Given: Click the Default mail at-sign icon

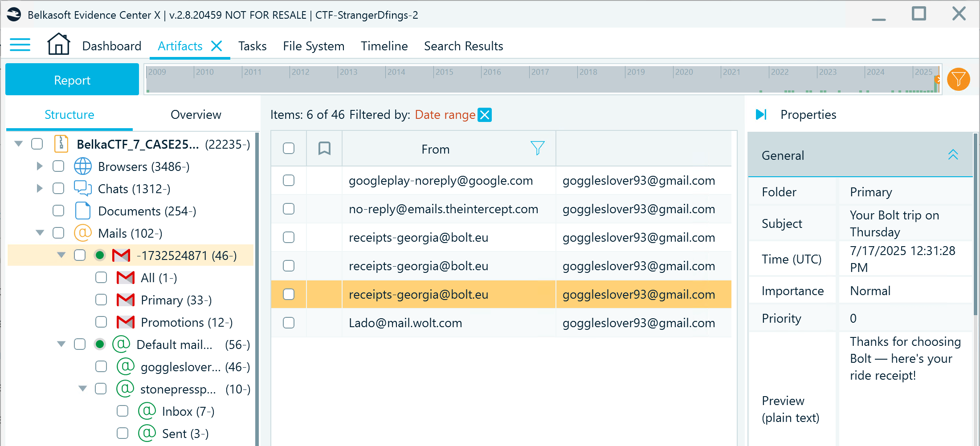Looking at the screenshot, I should pos(121,344).
